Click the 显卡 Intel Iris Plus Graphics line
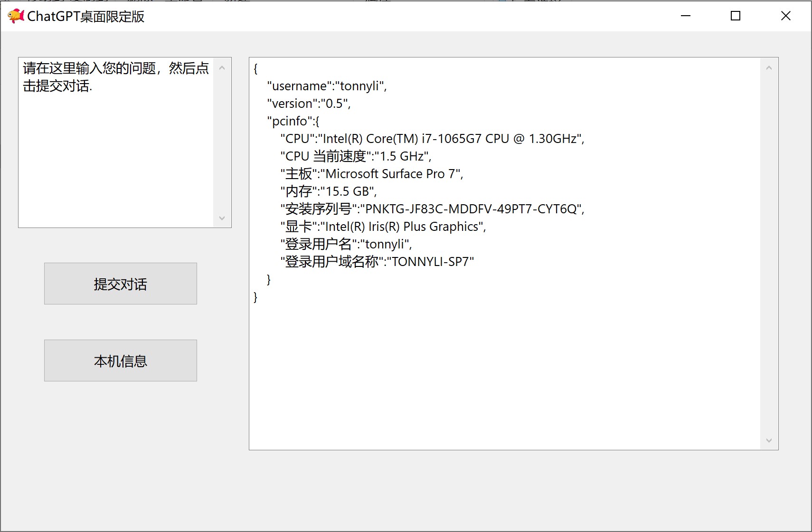 [x=383, y=227]
